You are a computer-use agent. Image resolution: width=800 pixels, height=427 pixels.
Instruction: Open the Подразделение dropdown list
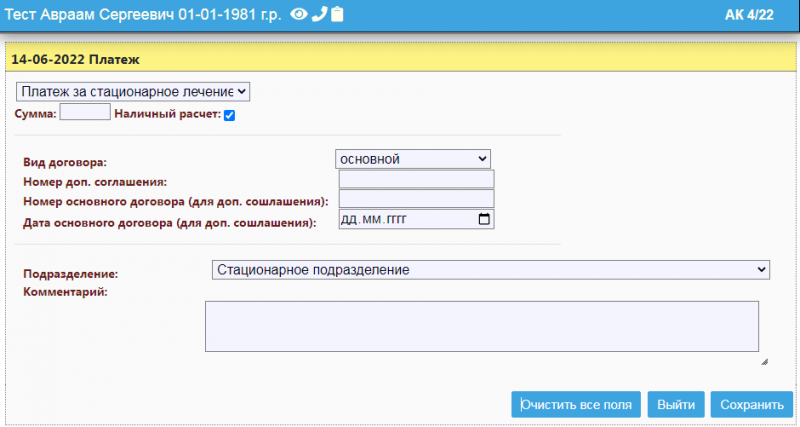click(x=490, y=269)
